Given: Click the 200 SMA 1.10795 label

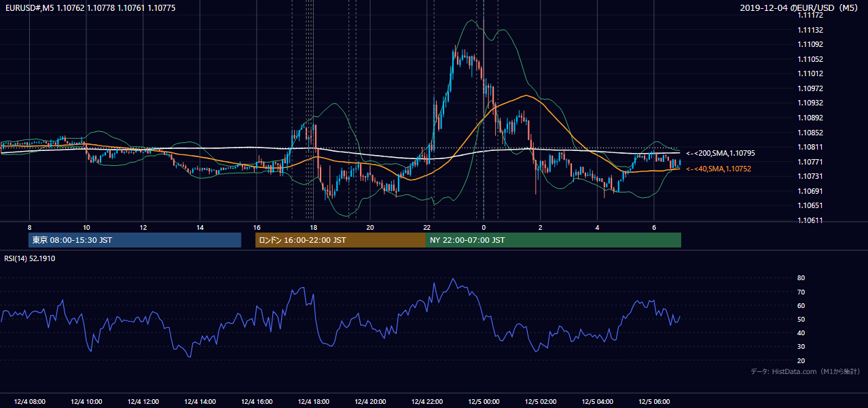Looking at the screenshot, I should point(721,154).
